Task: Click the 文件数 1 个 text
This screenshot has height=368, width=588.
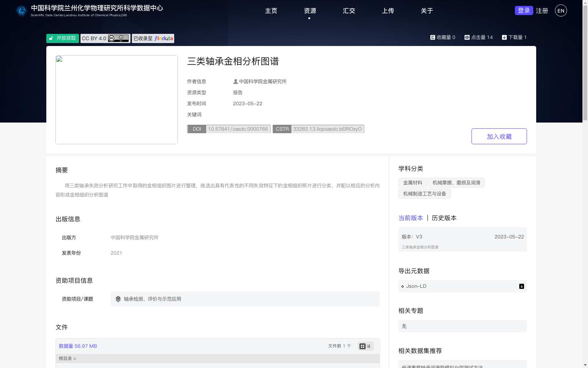Action: point(340,346)
